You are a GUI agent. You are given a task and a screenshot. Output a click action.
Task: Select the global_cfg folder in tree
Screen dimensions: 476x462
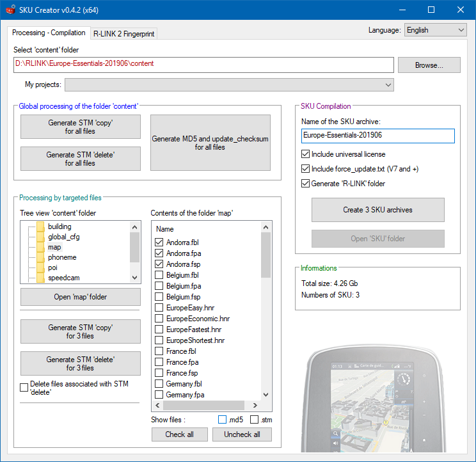(x=63, y=237)
